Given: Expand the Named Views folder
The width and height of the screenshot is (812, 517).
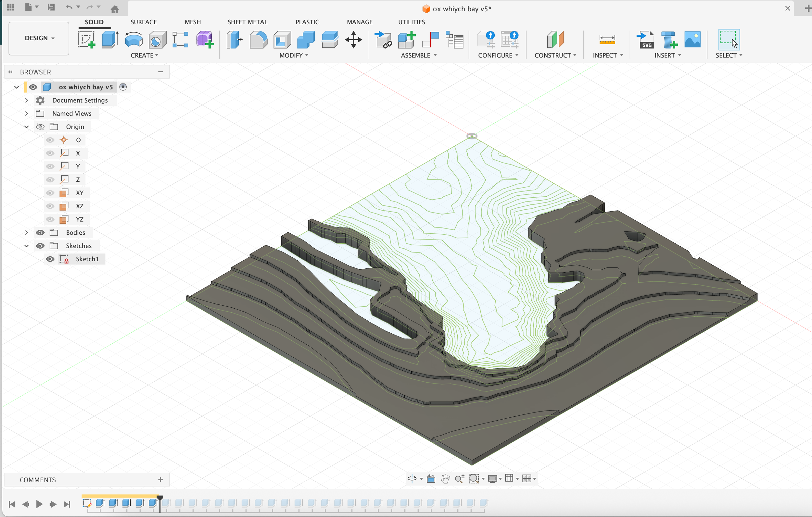Looking at the screenshot, I should click(x=27, y=114).
